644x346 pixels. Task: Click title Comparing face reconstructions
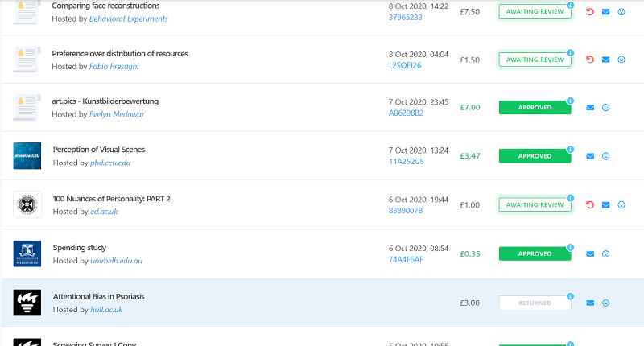pyautogui.click(x=105, y=6)
